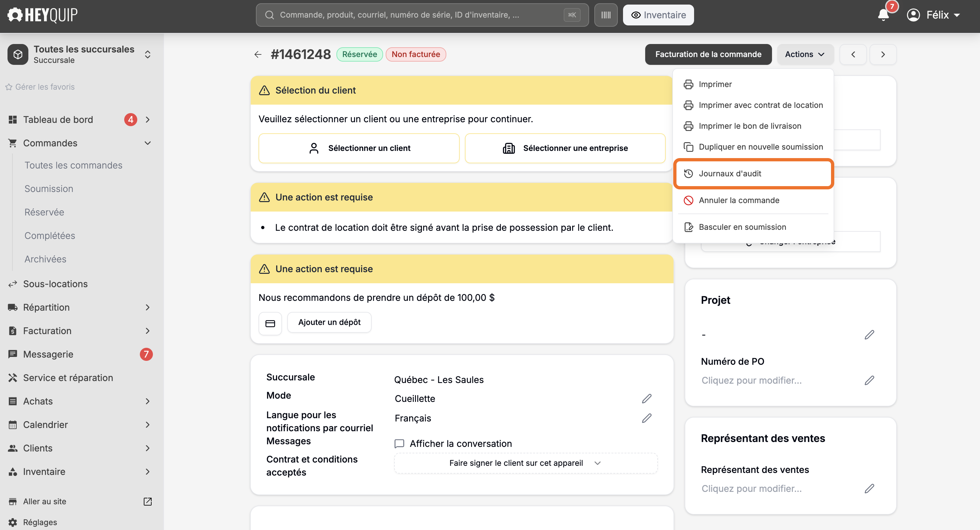Click the barcode scanner icon

pos(606,15)
